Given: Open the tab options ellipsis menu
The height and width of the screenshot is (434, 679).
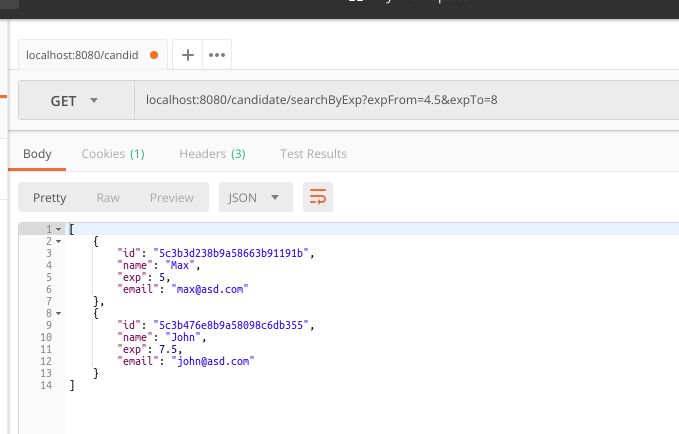Looking at the screenshot, I should 217,55.
